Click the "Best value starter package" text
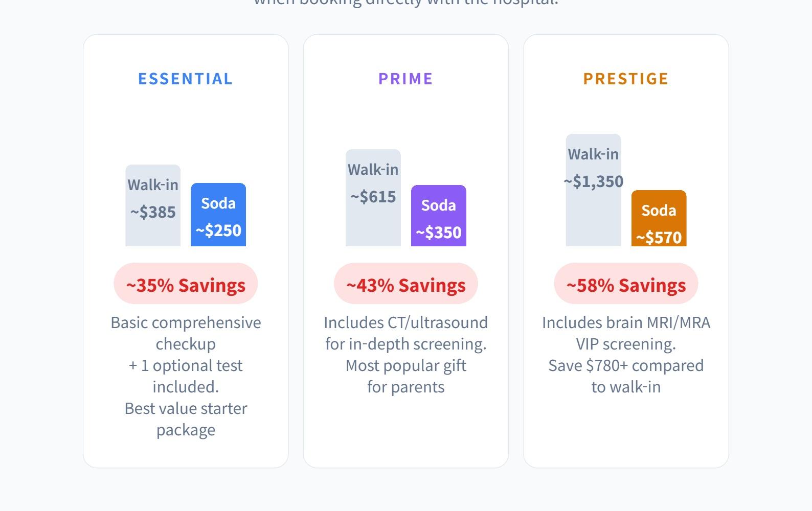The height and width of the screenshot is (511, 812). coord(186,419)
